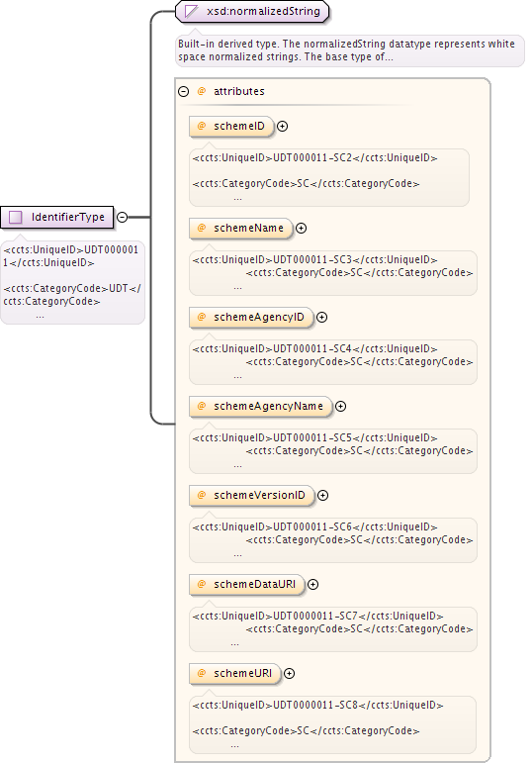532x764 pixels.
Task: Click the @ icon of schemeVersionID attribute
Action: click(x=202, y=495)
